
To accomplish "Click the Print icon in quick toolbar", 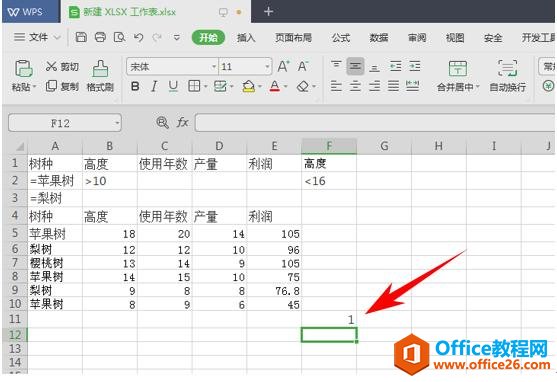I will (x=100, y=37).
